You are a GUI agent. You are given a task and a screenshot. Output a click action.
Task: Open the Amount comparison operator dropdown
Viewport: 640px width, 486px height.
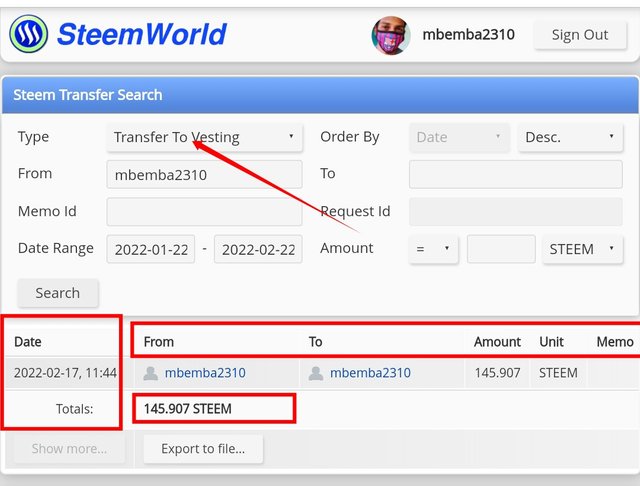[433, 249]
